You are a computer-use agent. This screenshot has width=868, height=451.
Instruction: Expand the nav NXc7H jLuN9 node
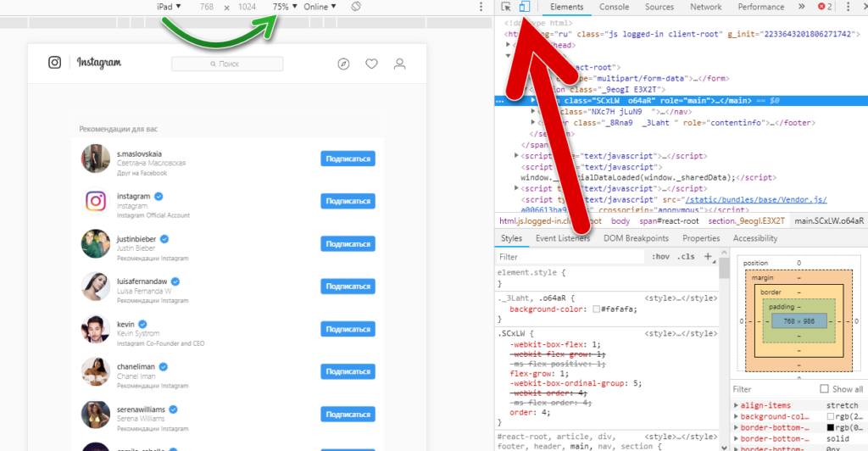[x=533, y=111]
